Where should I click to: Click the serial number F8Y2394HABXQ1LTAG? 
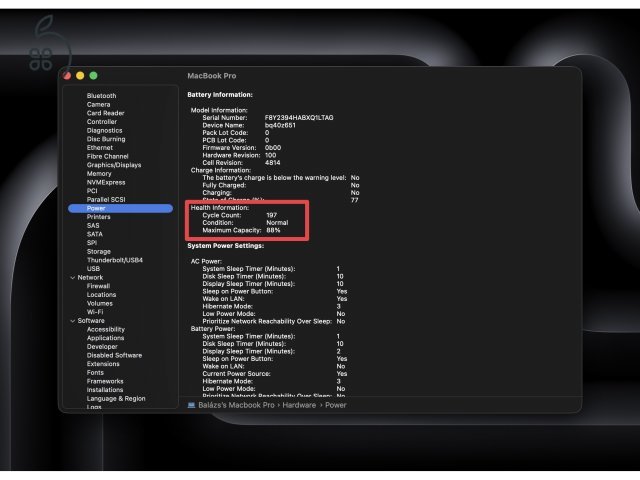[x=299, y=118]
